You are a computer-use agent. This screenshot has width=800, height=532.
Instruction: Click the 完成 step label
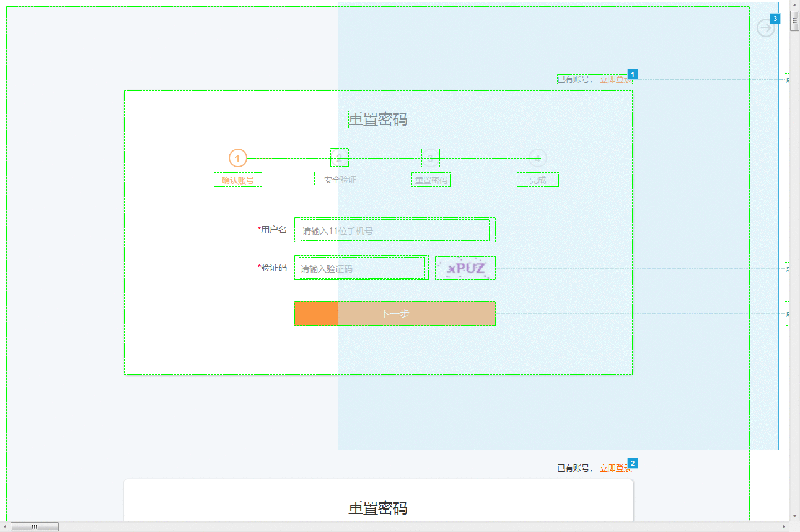click(x=538, y=180)
